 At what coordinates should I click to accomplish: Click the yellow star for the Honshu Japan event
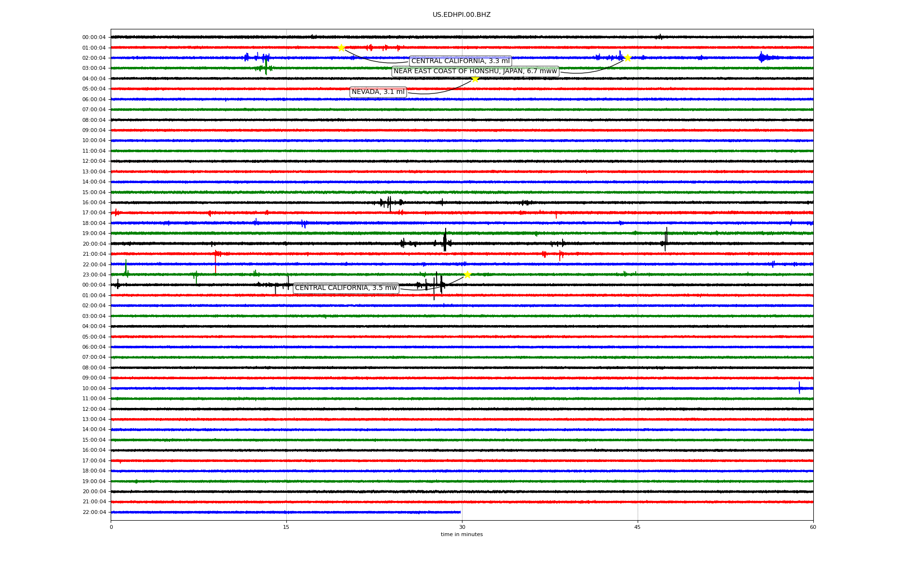pos(628,58)
